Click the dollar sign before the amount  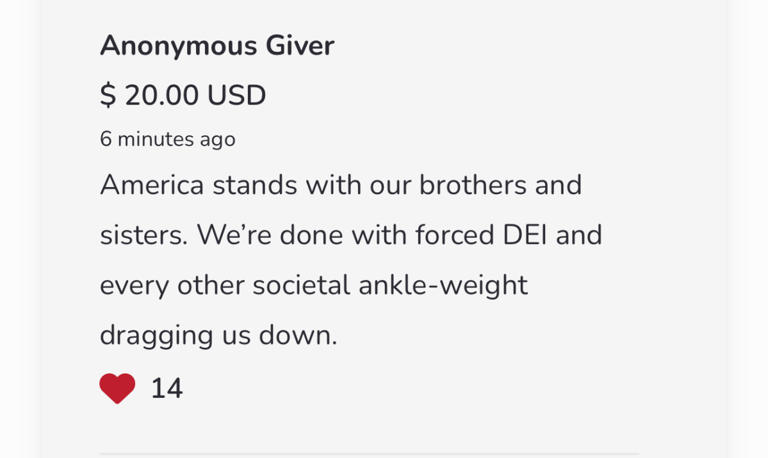(107, 96)
